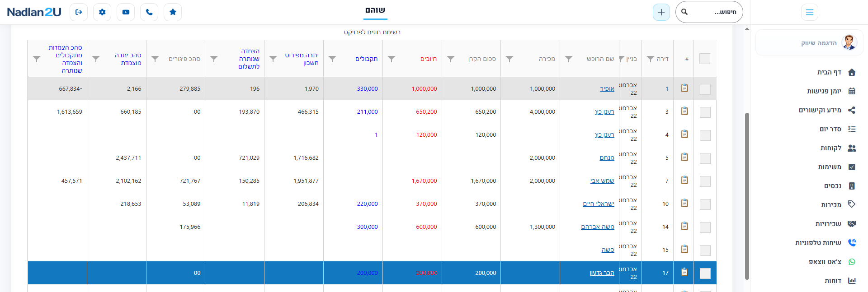868x292 pixels.
Task: Check the checkbox for row 1 אופיר
Action: [705, 89]
